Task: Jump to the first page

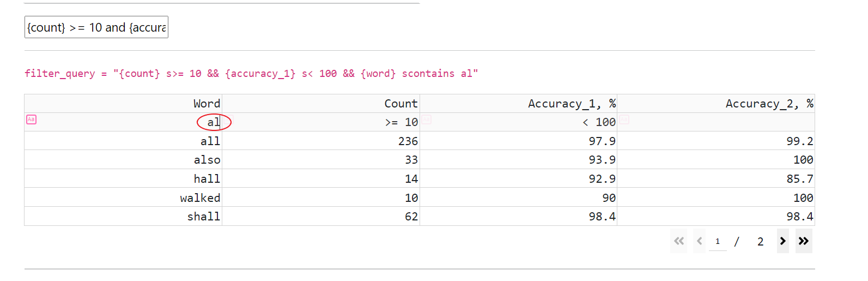Action: pos(679,241)
